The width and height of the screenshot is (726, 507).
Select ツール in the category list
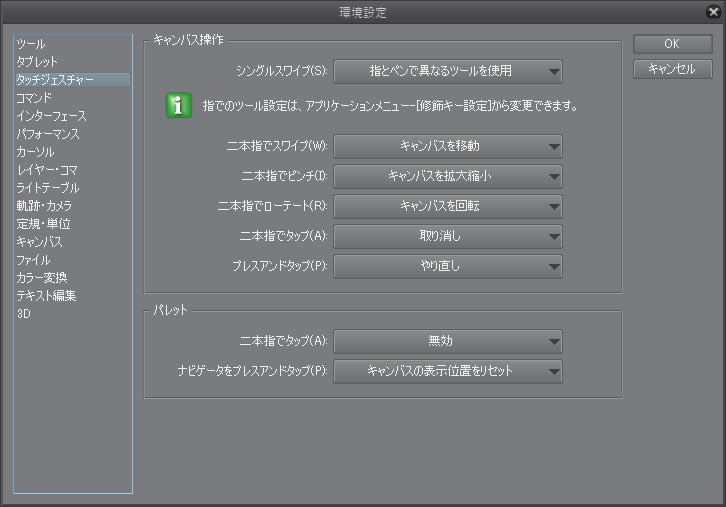click(x=31, y=44)
